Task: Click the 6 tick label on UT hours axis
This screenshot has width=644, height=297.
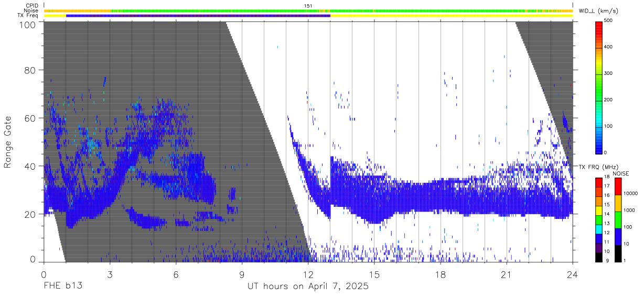Action: click(x=176, y=274)
